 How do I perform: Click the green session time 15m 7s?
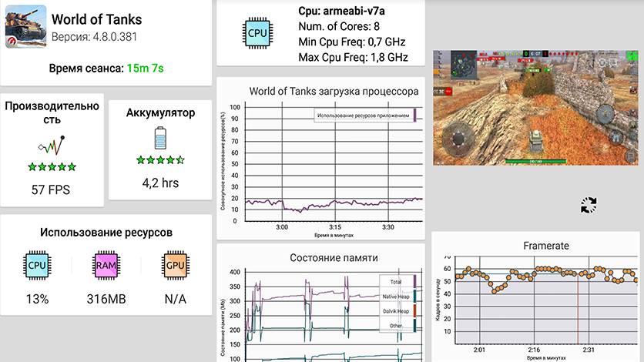tap(146, 68)
